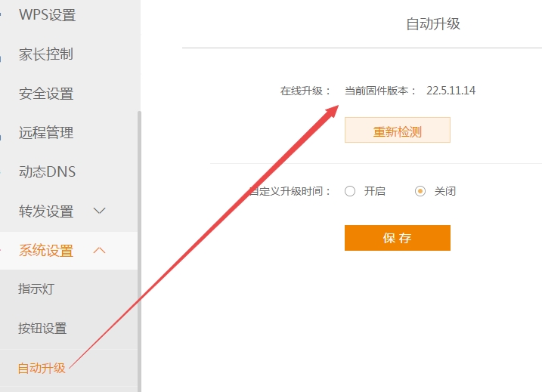Collapse the 系统设置 chevron arrow
542x392 pixels.
click(x=99, y=250)
